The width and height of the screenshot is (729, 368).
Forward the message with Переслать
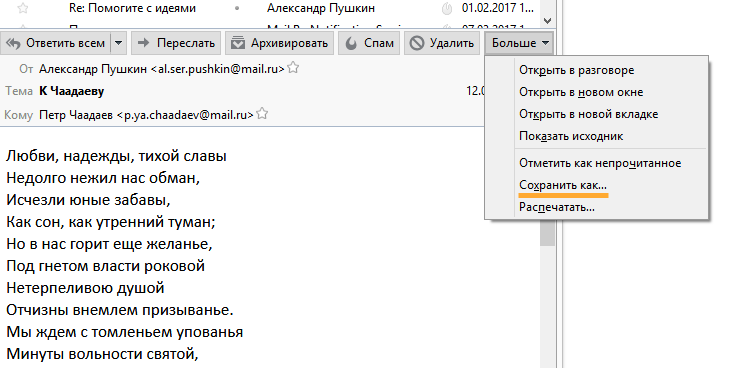point(176,43)
